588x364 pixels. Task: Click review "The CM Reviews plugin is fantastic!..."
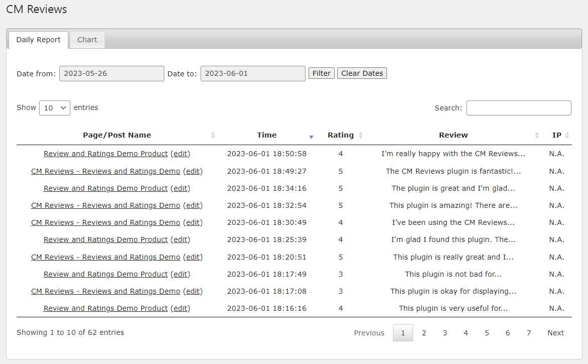point(453,171)
